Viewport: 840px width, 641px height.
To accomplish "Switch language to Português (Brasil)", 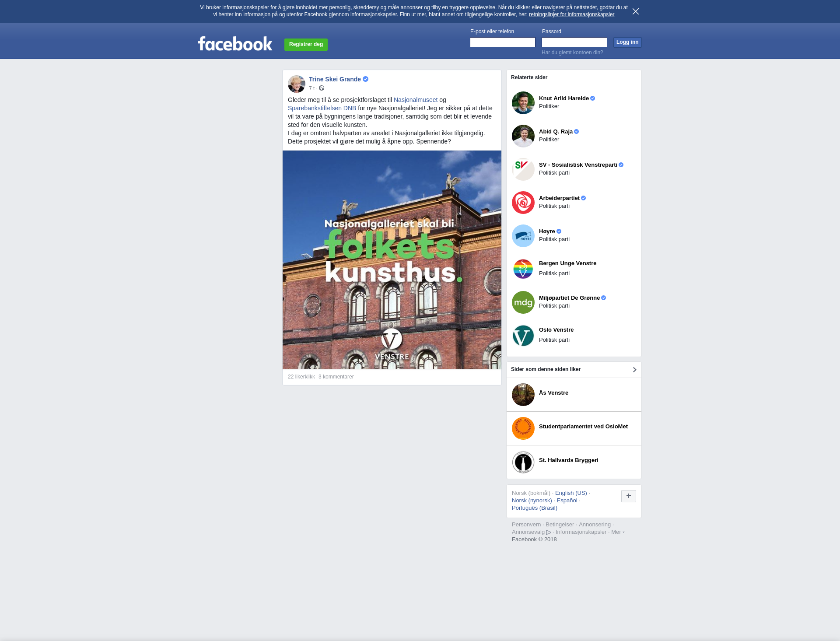I will 535,508.
